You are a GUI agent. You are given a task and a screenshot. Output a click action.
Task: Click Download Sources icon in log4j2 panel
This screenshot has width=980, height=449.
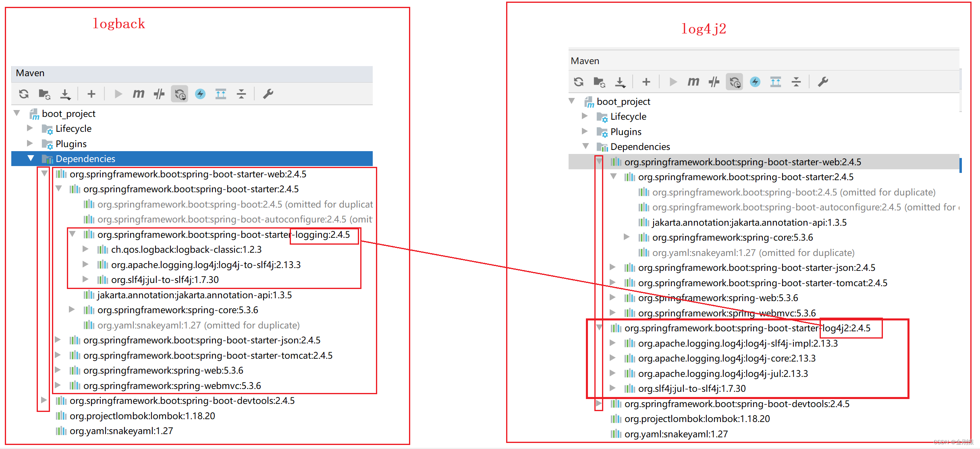[620, 82]
